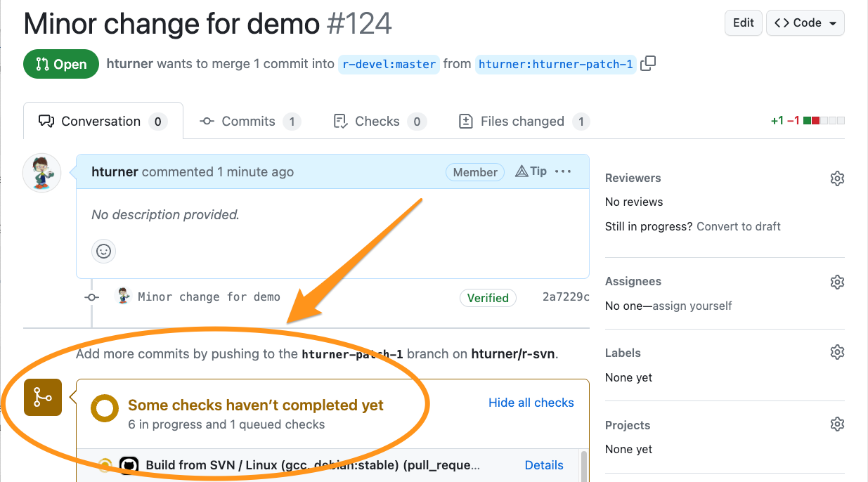Copy branch name with the copy icon
Screen dimensions: 868x482
tap(648, 63)
